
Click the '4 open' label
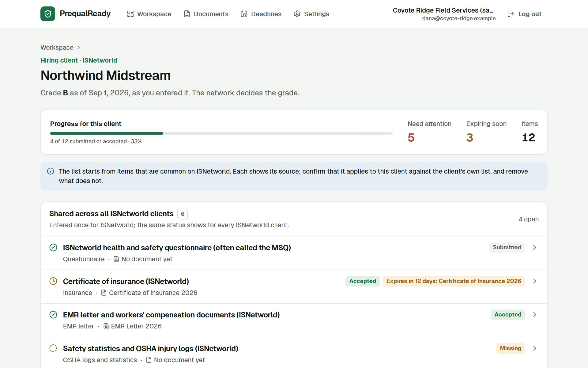coord(528,219)
